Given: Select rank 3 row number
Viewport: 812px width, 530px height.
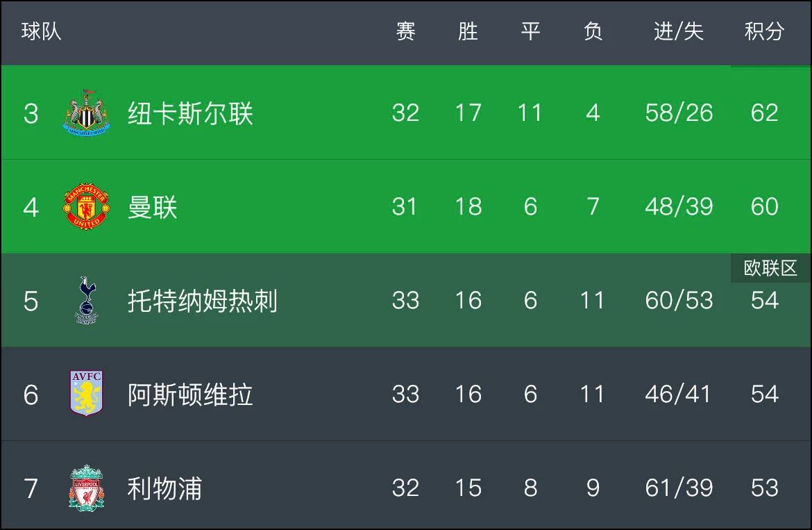Looking at the screenshot, I should 31,113.
